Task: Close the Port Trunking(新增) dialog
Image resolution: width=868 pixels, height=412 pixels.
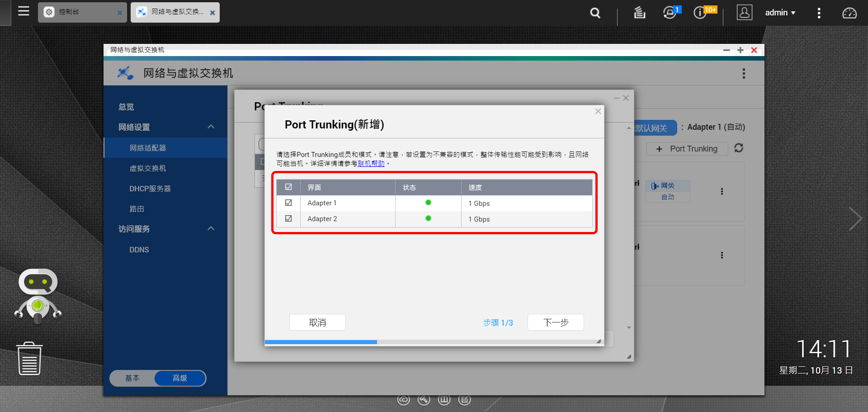Action: click(598, 111)
